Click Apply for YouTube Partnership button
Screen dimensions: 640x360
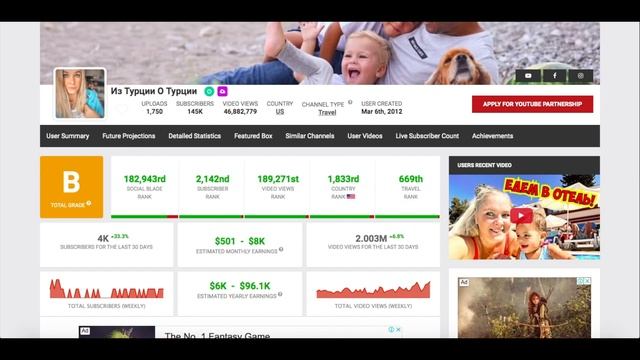click(532, 104)
